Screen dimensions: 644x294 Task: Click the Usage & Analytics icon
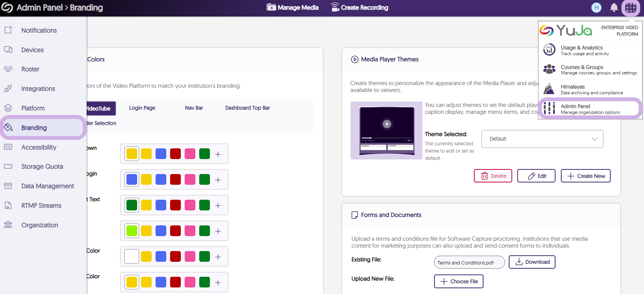click(549, 50)
